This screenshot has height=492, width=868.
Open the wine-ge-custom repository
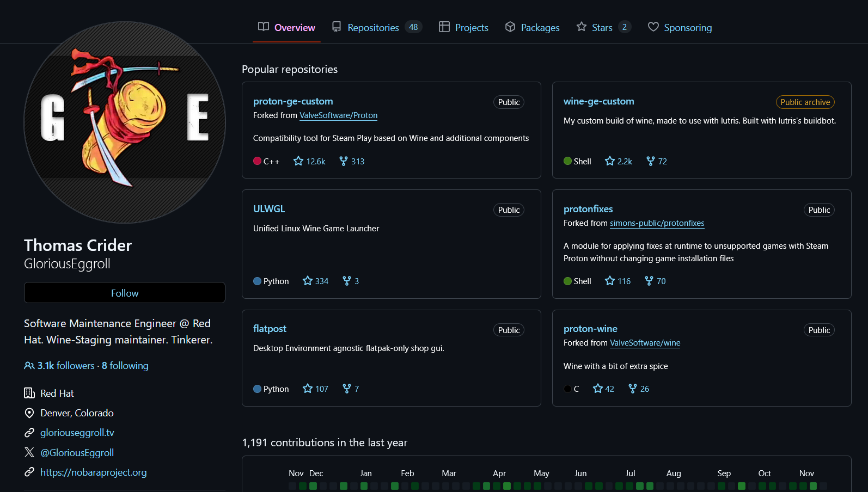coord(599,101)
